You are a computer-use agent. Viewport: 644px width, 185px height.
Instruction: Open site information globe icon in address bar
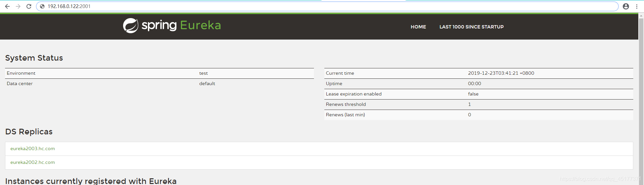[x=42, y=6]
